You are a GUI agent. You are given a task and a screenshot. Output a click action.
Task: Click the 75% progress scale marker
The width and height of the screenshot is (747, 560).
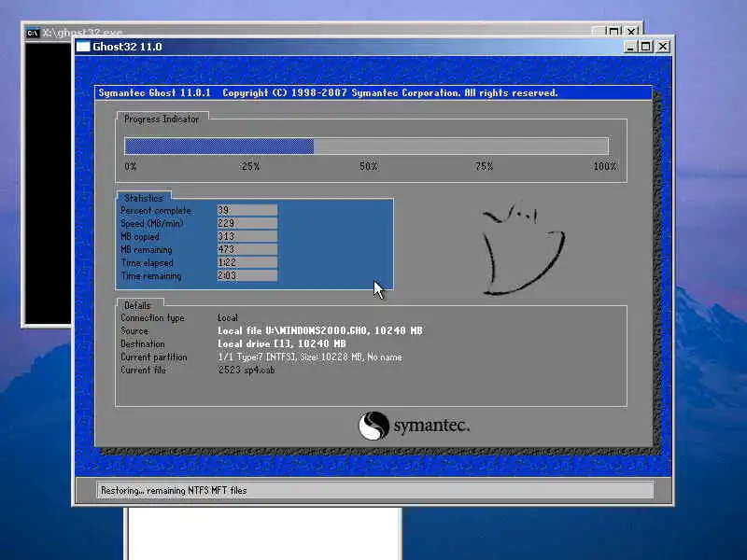484,166
